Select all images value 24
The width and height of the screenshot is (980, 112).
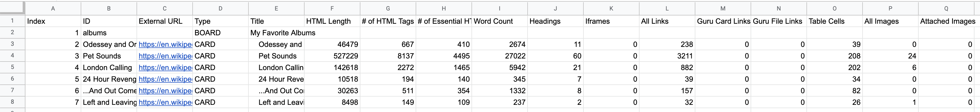[890, 56]
